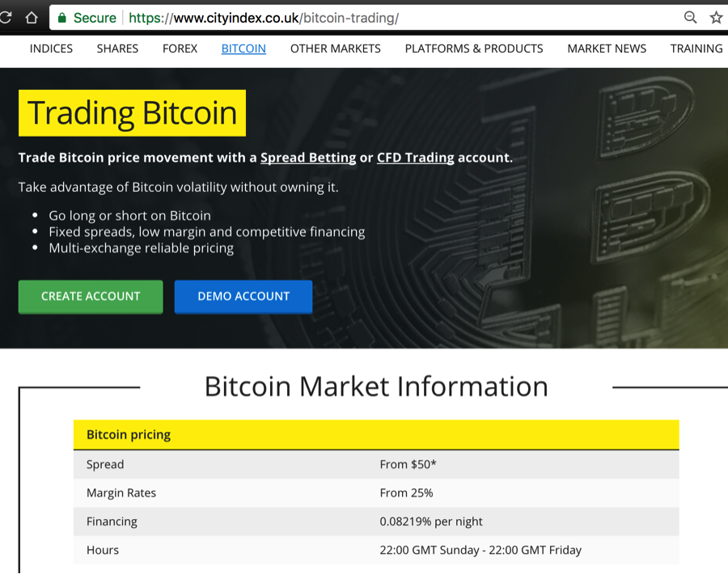Click the zoom magnifier icon in address bar
This screenshot has width=728, height=574.
coord(690,18)
